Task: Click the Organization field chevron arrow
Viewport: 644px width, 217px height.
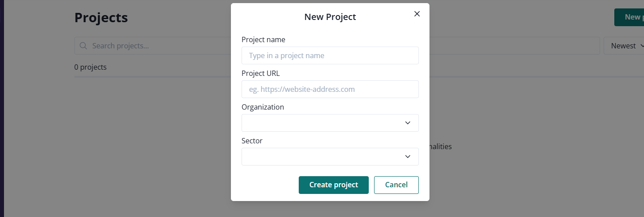Action: 408,123
